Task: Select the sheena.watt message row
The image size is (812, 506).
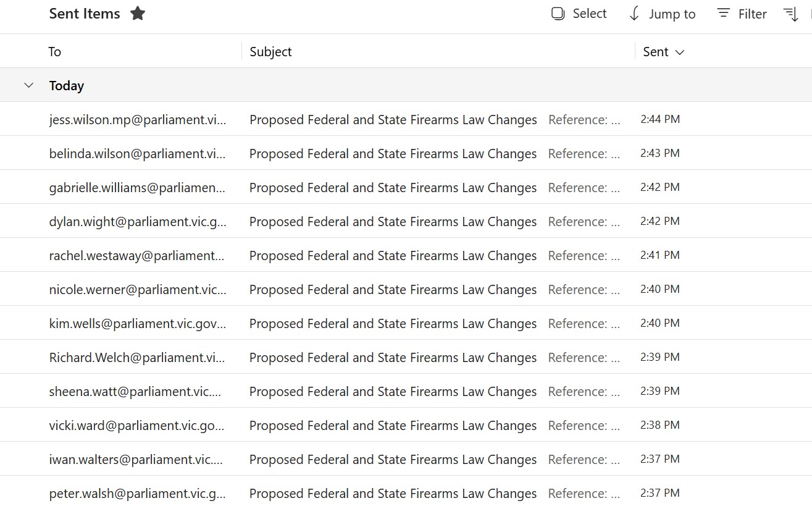Action: (393, 392)
